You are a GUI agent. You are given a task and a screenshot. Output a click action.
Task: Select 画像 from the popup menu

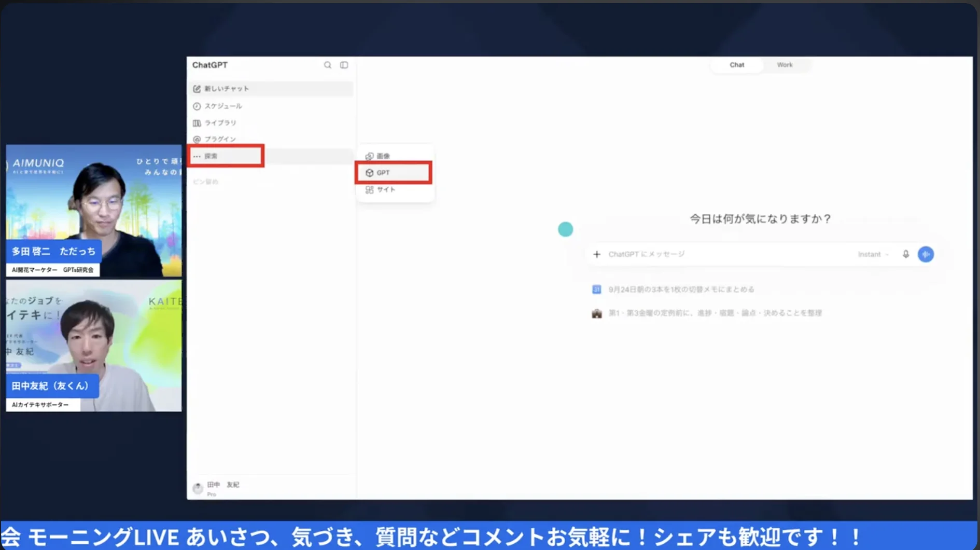point(394,156)
